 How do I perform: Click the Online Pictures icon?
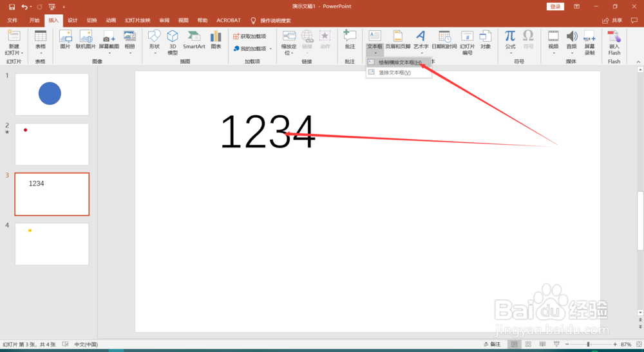pyautogui.click(x=86, y=36)
